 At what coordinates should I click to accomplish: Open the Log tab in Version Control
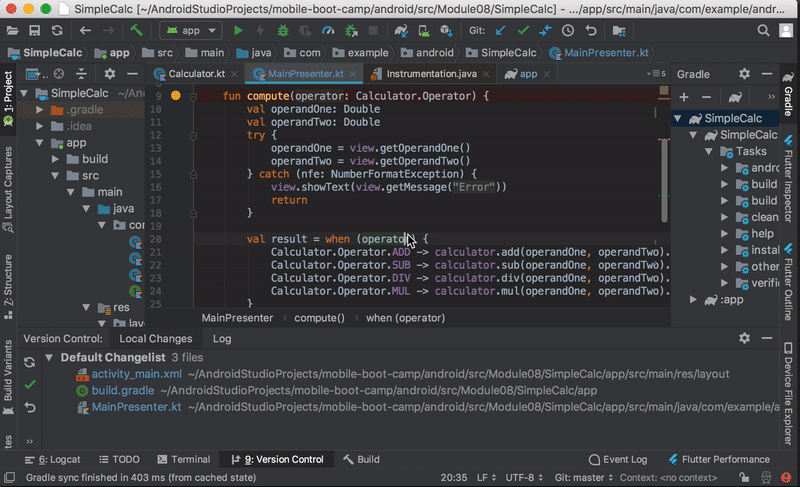click(222, 339)
